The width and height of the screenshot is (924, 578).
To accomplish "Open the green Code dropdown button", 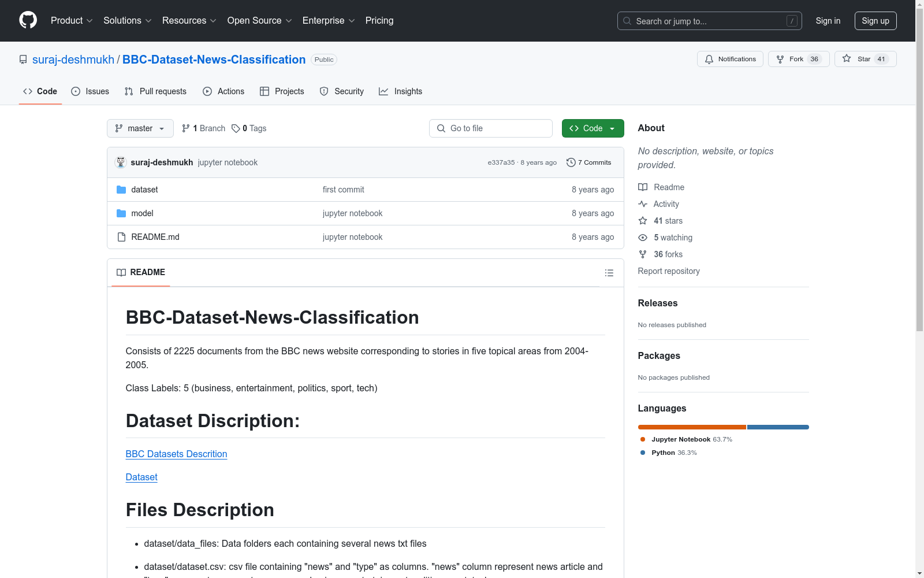I will [x=593, y=128].
